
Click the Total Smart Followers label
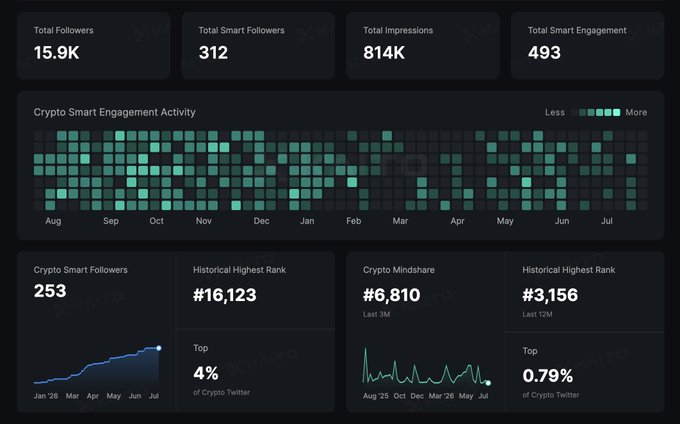click(241, 30)
